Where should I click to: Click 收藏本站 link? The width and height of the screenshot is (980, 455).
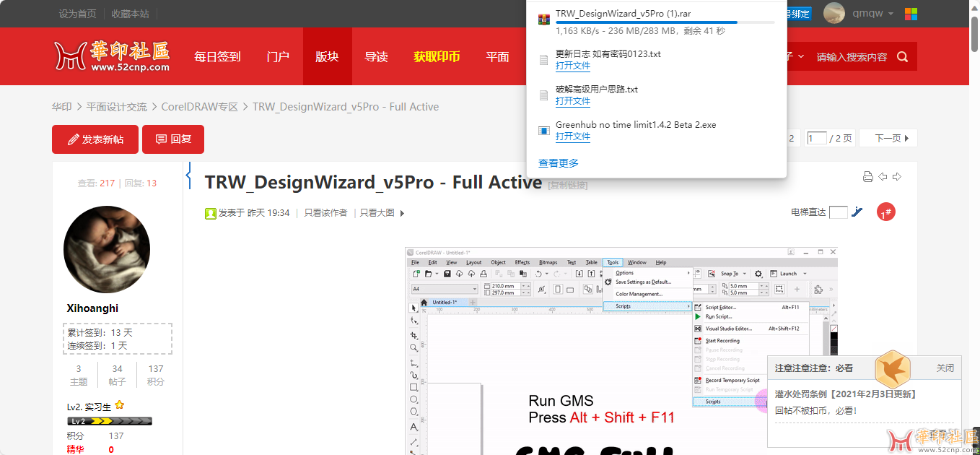pyautogui.click(x=131, y=14)
